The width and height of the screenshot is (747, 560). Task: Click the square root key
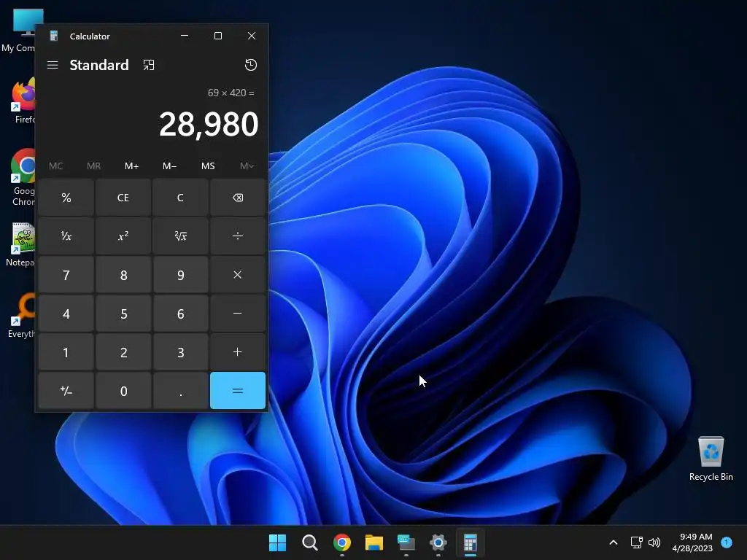coord(181,236)
